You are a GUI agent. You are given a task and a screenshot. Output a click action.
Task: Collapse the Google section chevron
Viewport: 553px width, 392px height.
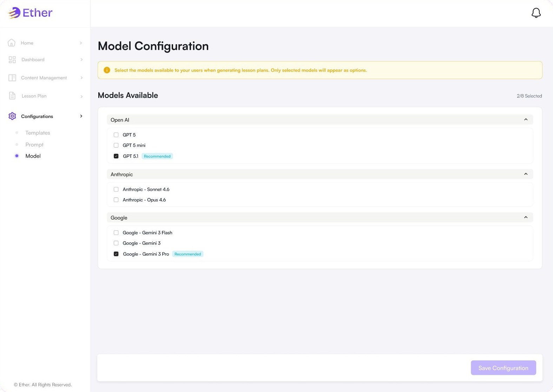(x=526, y=217)
